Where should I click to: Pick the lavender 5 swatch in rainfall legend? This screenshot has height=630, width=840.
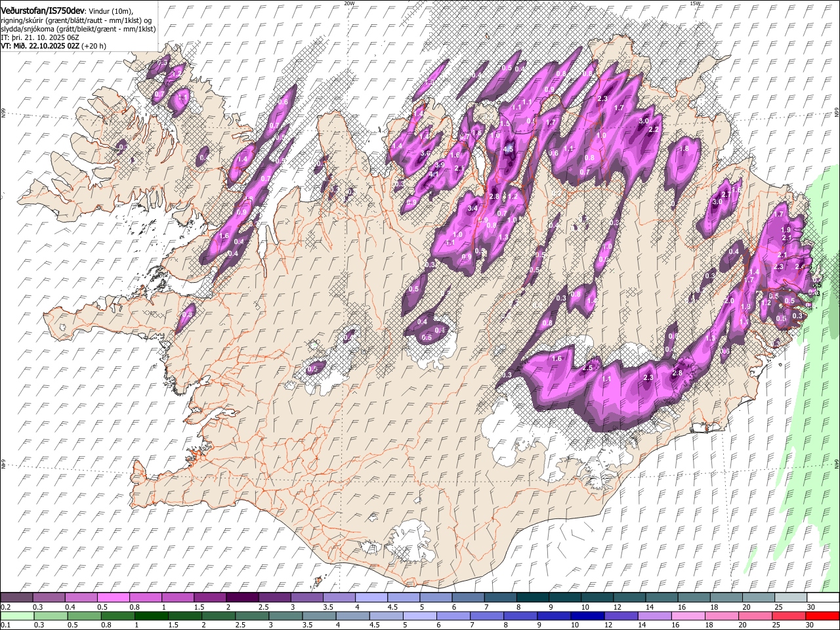pyautogui.click(x=420, y=616)
